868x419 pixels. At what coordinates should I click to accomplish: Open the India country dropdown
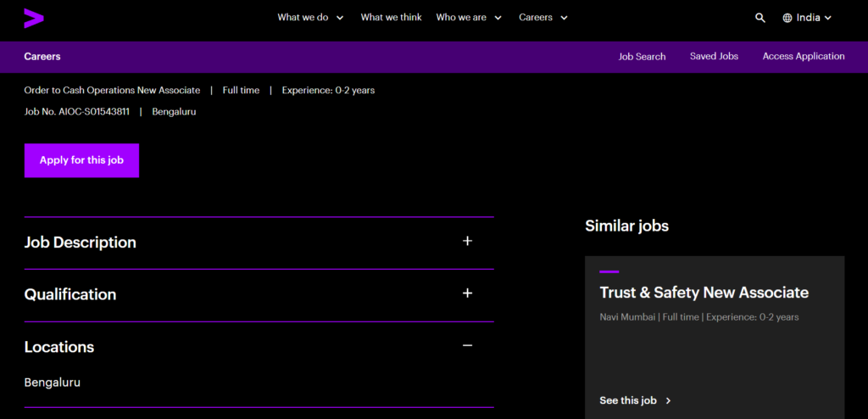pos(807,18)
